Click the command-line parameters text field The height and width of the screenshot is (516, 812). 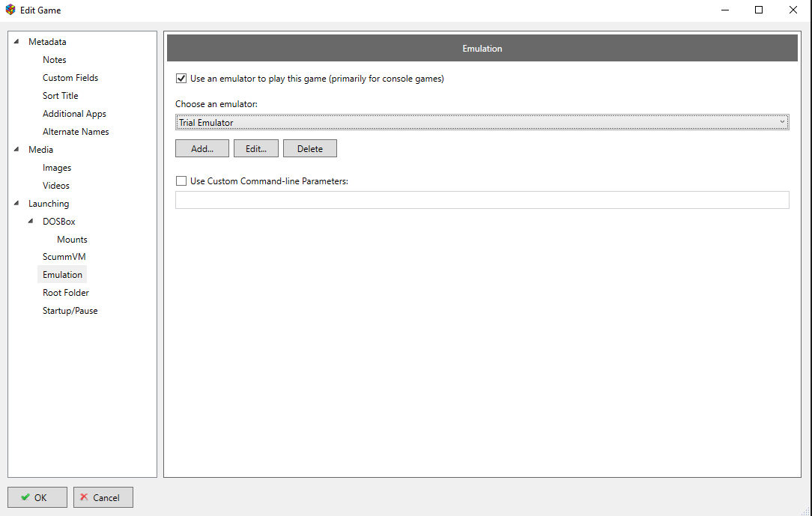pyautogui.click(x=482, y=200)
